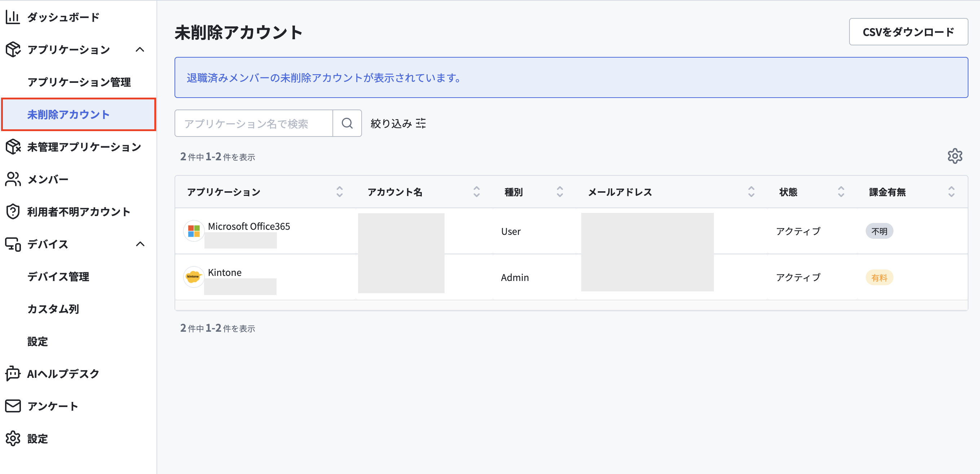Click the Kintone application name
The image size is (980, 474).
(225, 272)
